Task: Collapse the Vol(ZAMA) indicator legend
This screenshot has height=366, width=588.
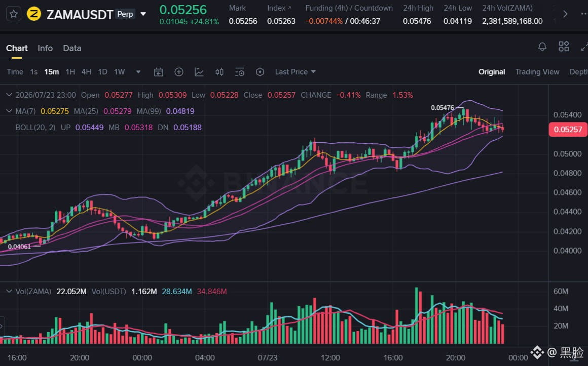Action: click(9, 291)
